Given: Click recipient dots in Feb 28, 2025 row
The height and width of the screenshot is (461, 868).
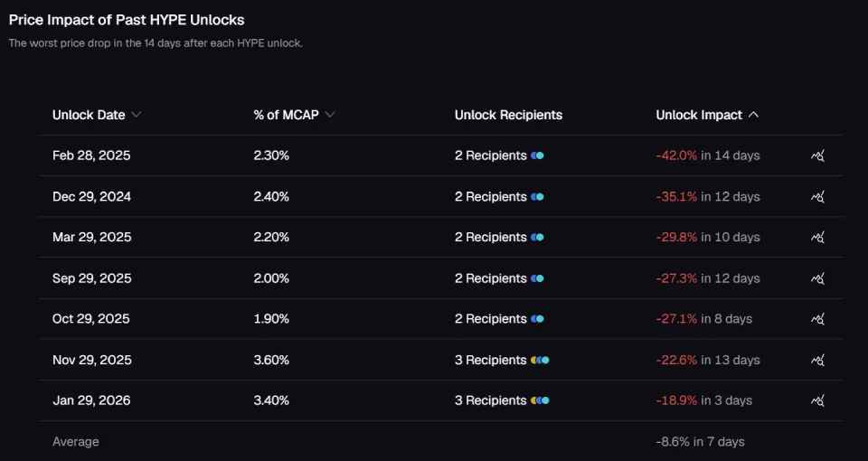Looking at the screenshot, I should (x=537, y=156).
